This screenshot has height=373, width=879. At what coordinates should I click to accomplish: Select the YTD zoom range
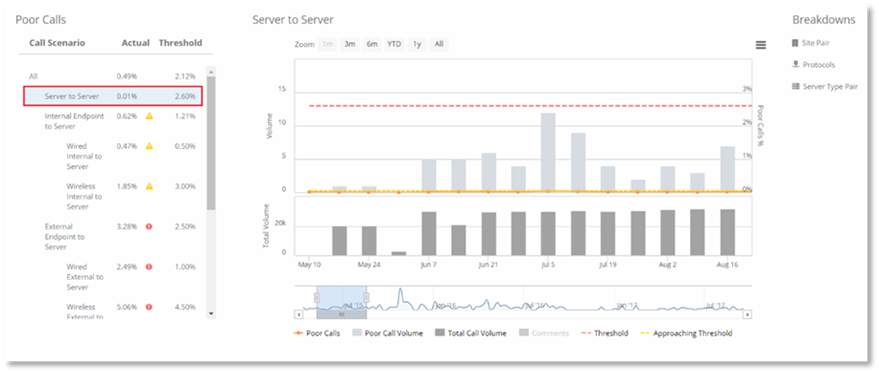point(395,44)
